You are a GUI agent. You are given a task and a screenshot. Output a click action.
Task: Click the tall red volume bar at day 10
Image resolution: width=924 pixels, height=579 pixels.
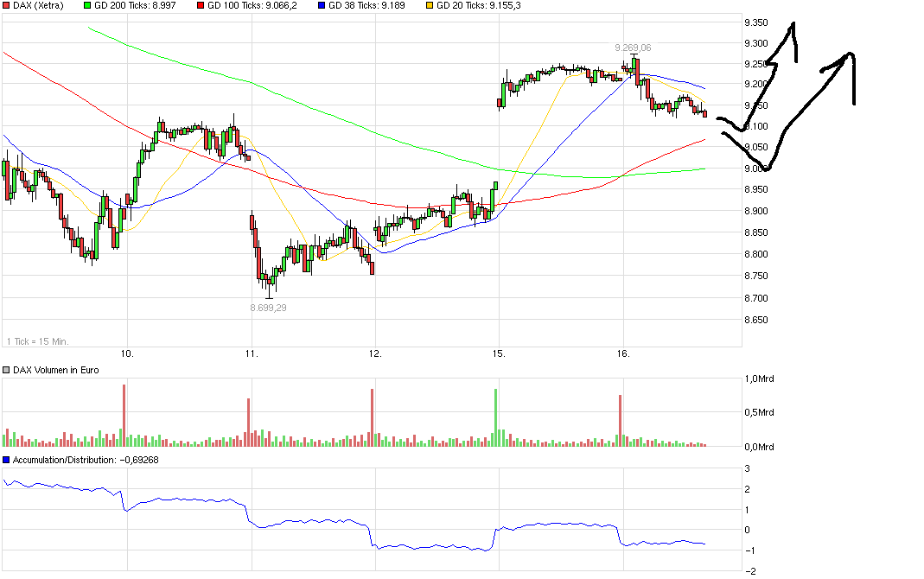[124, 416]
